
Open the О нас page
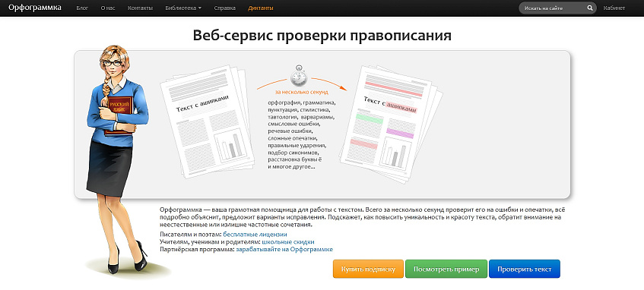pyautogui.click(x=108, y=8)
